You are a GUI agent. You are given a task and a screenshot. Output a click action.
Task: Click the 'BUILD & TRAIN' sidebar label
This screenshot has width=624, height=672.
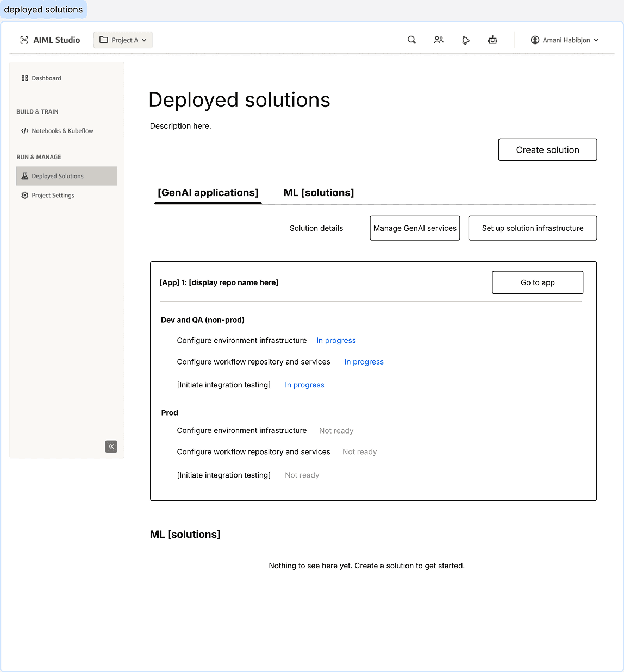(x=38, y=112)
